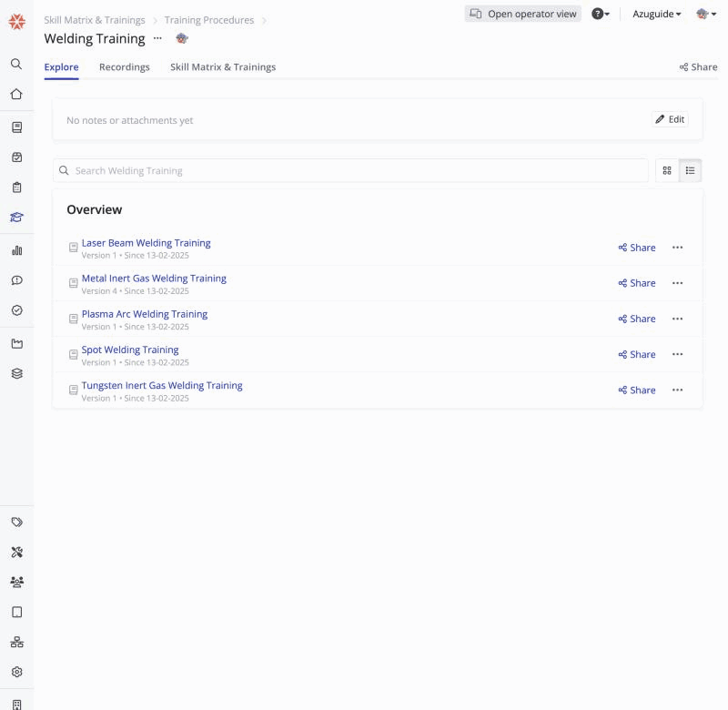Share Spot Welding Training
This screenshot has width=728, height=710.
[x=637, y=354]
